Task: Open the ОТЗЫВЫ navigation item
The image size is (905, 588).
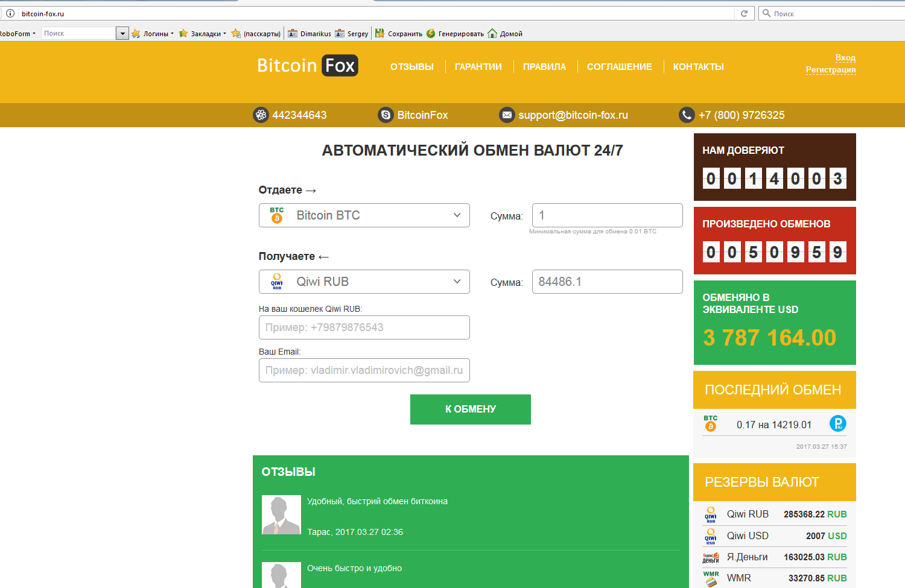Action: click(411, 67)
